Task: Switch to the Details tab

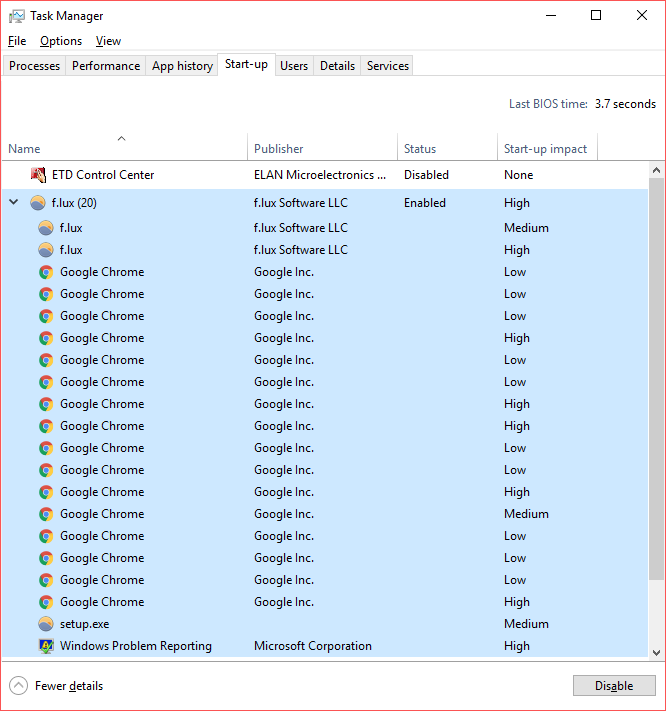Action: click(x=337, y=66)
